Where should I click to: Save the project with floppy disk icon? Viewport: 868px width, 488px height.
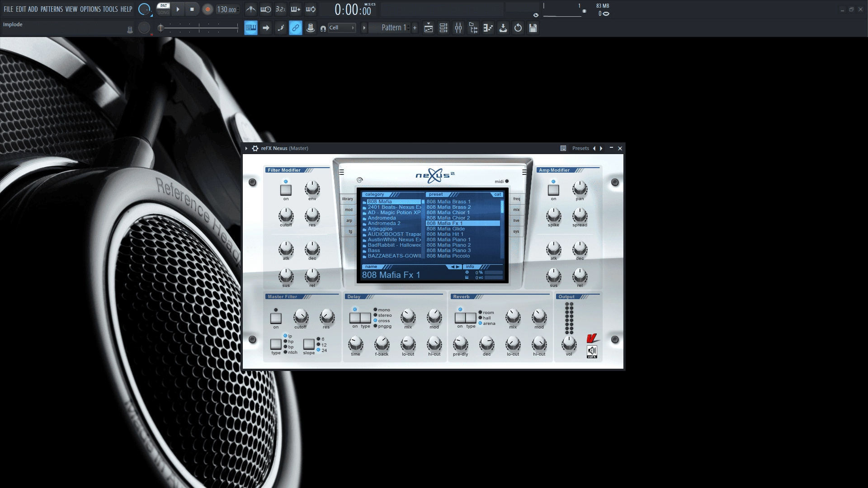point(533,28)
